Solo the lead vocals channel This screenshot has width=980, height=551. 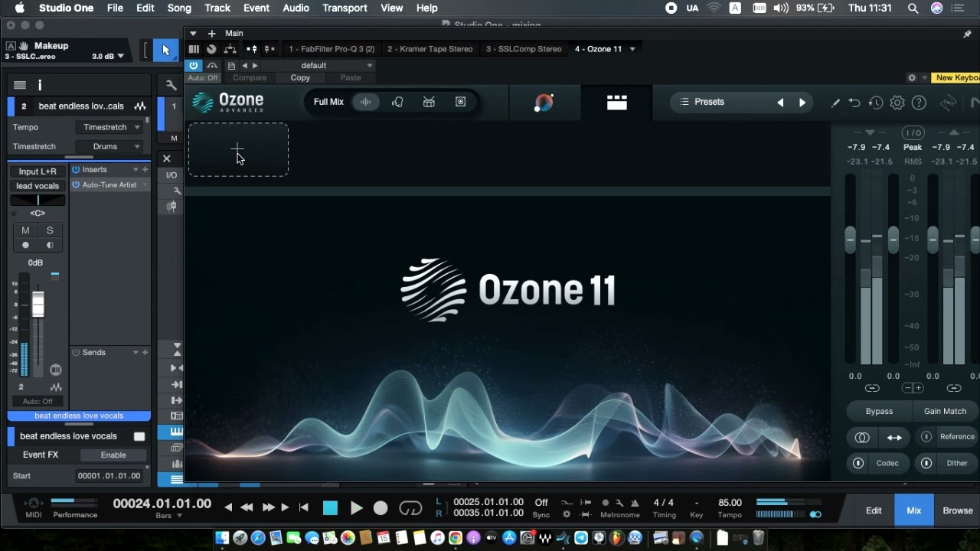(x=50, y=230)
